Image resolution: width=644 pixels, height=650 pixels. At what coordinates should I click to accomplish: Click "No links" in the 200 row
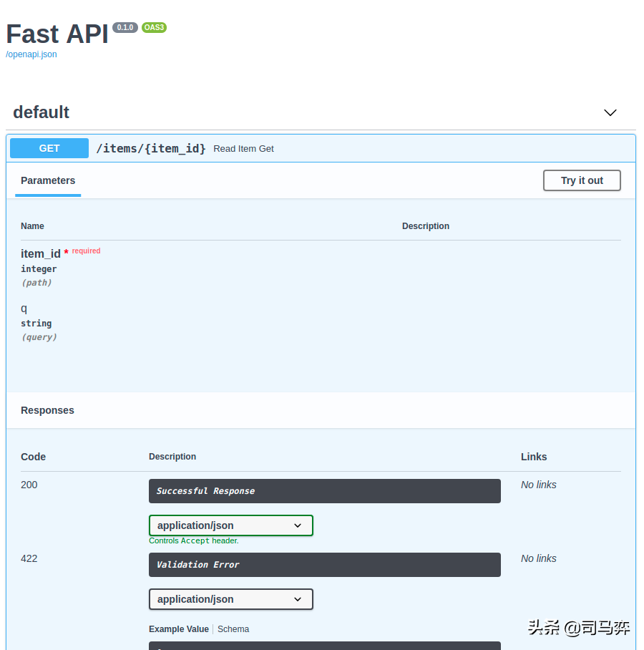click(x=538, y=485)
